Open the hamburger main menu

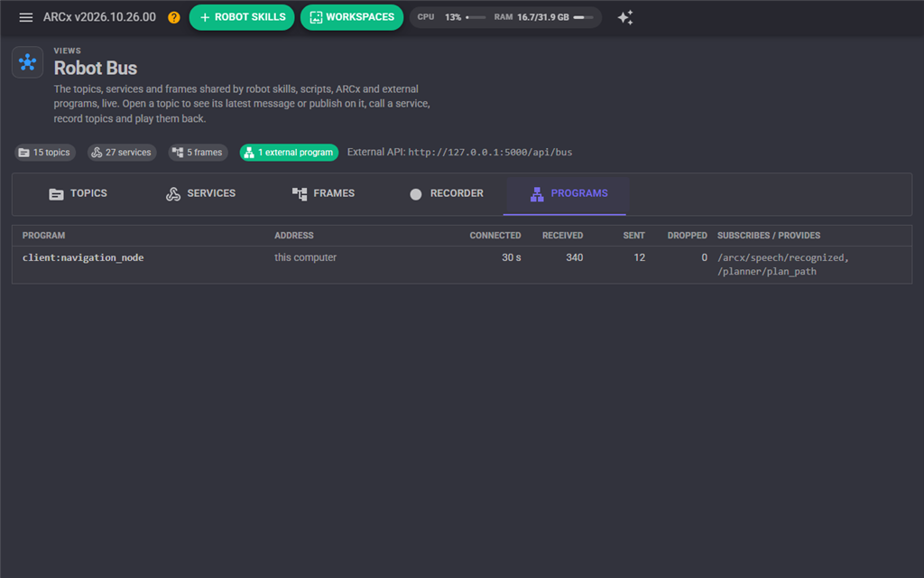tap(26, 18)
